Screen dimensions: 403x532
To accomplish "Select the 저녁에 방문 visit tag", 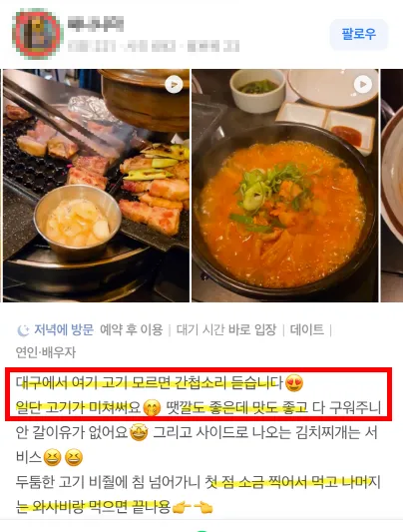I will (x=64, y=329).
